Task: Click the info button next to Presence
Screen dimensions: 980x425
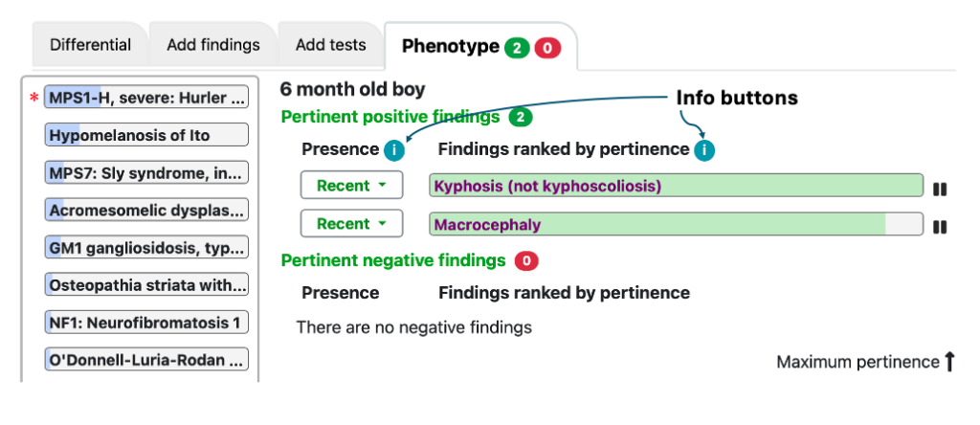Action: point(393,150)
